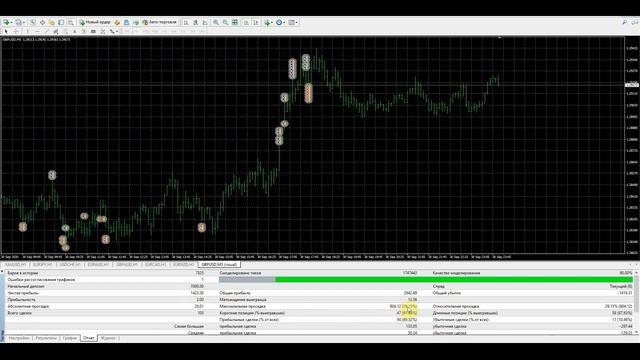
Task: Switch chart to candlesticks icon
Action: pos(196,22)
